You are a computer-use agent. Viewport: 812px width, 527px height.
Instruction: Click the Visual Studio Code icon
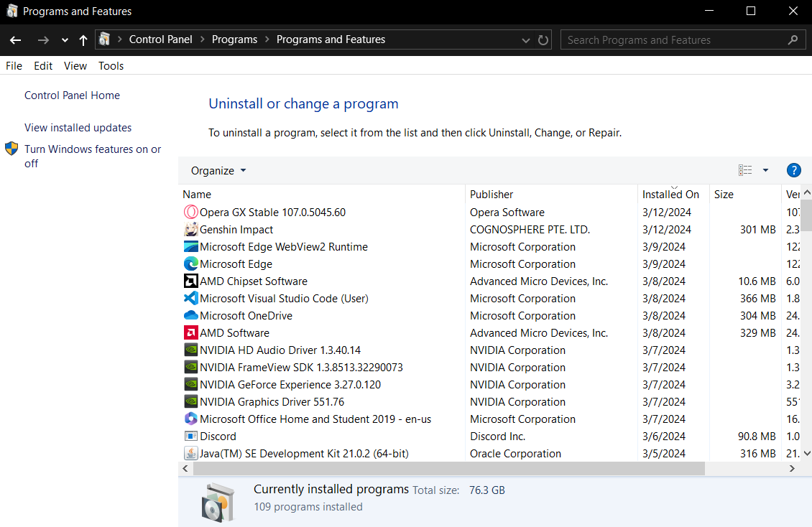click(190, 299)
